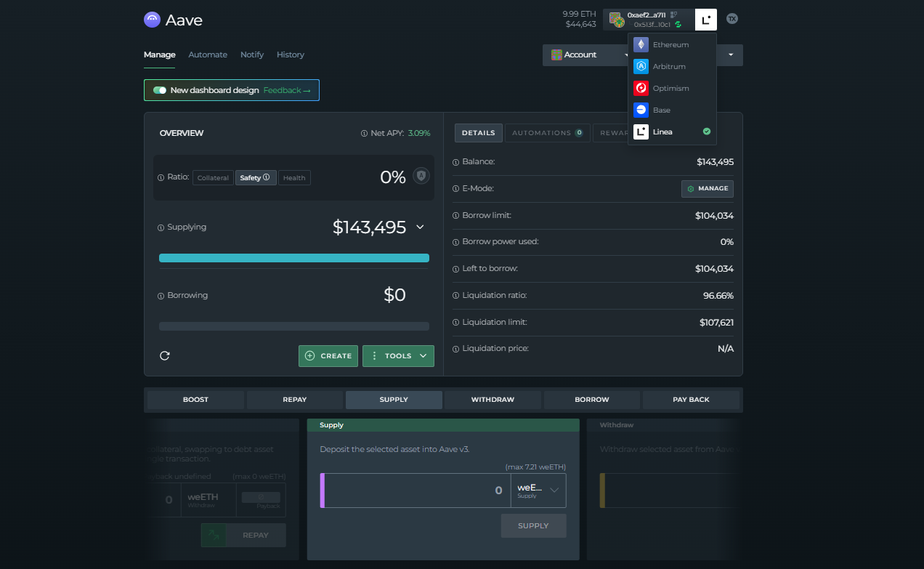924x569 pixels.
Task: Open the History tab
Action: pos(291,55)
